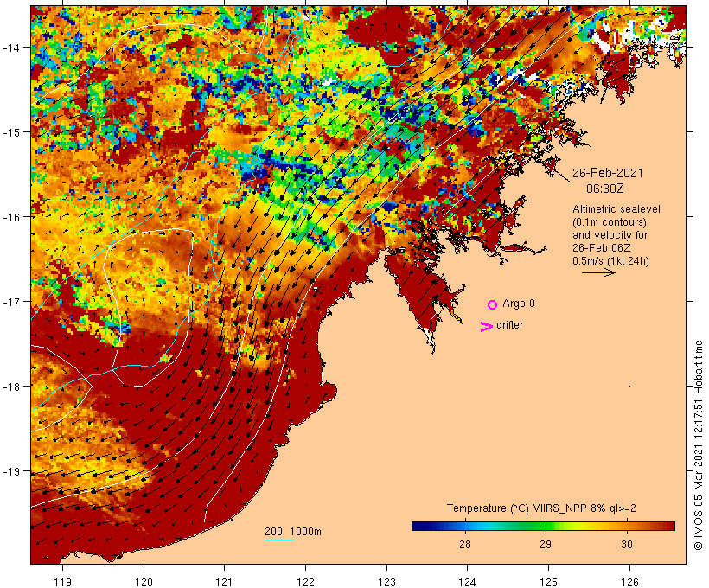Viewport: 709px width, 588px height.
Task: Click latitude axis label -18
Action: click(x=10, y=387)
